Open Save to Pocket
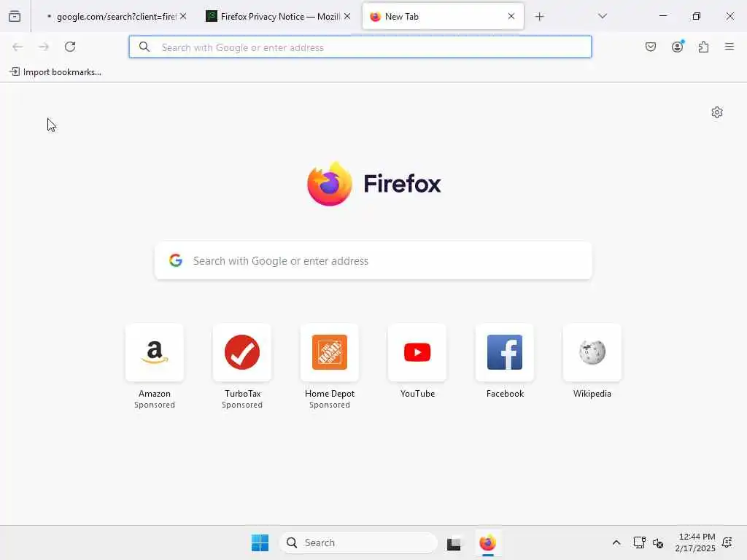Viewport: 747px width, 560px height. (x=651, y=47)
